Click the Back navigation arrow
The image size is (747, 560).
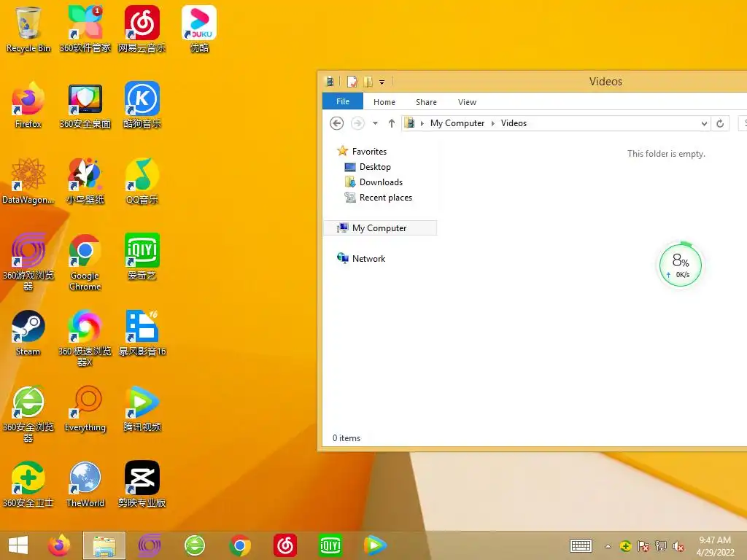336,123
